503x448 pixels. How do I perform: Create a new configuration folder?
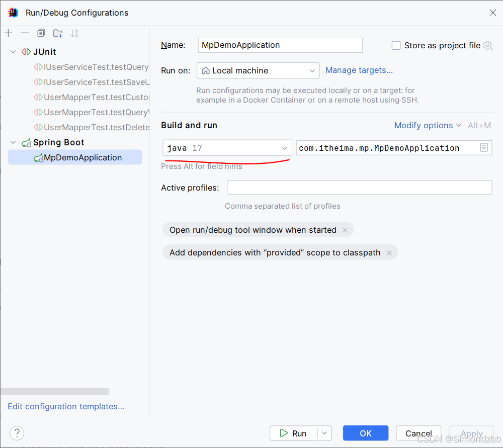tap(57, 33)
